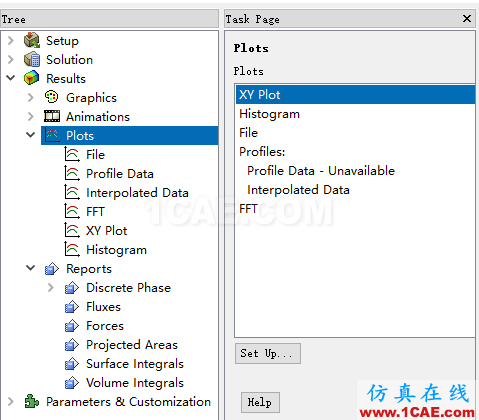Click the Graphics palette icon
This screenshot has width=479, height=420.
(52, 97)
